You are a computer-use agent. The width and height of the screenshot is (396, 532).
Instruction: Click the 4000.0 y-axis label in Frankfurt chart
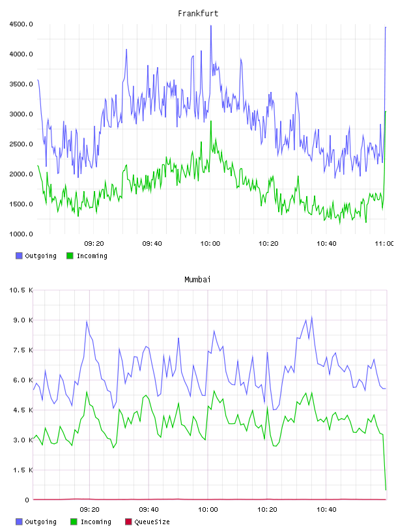point(21,54)
